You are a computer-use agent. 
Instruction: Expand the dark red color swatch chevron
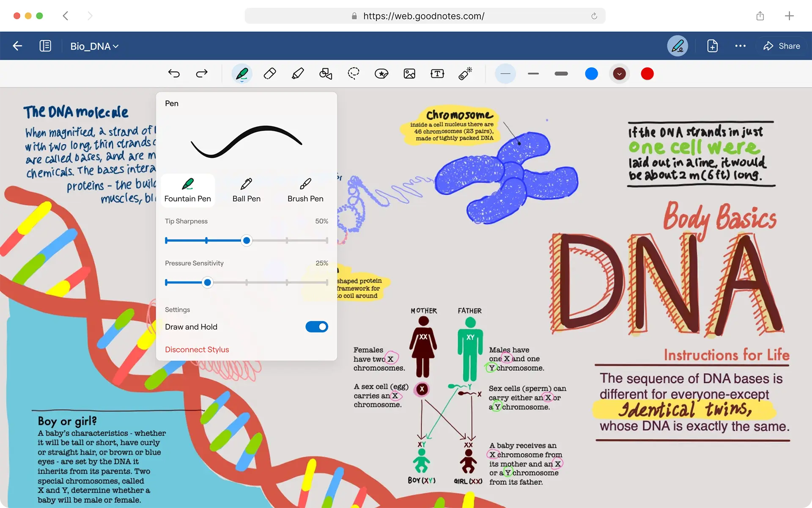click(619, 74)
